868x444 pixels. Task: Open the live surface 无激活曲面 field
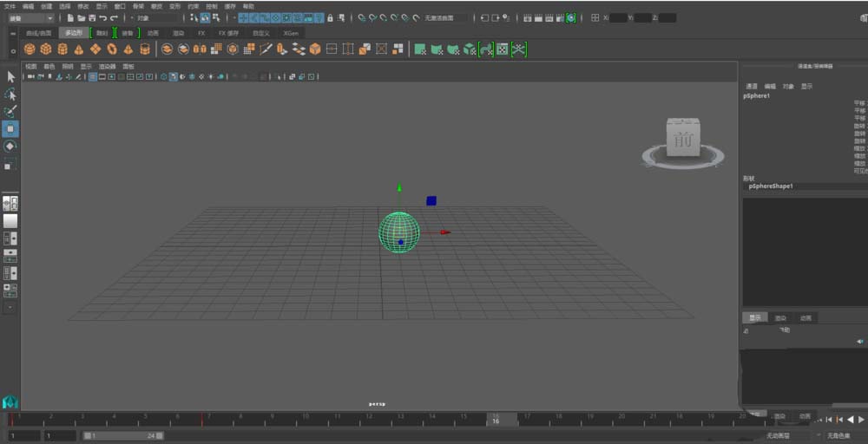pyautogui.click(x=445, y=18)
